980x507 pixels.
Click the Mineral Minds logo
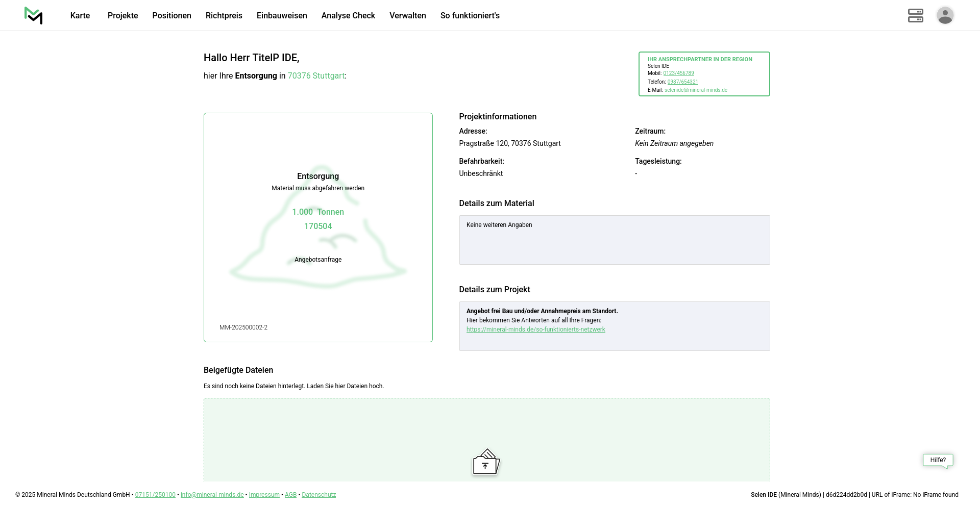pos(33,15)
